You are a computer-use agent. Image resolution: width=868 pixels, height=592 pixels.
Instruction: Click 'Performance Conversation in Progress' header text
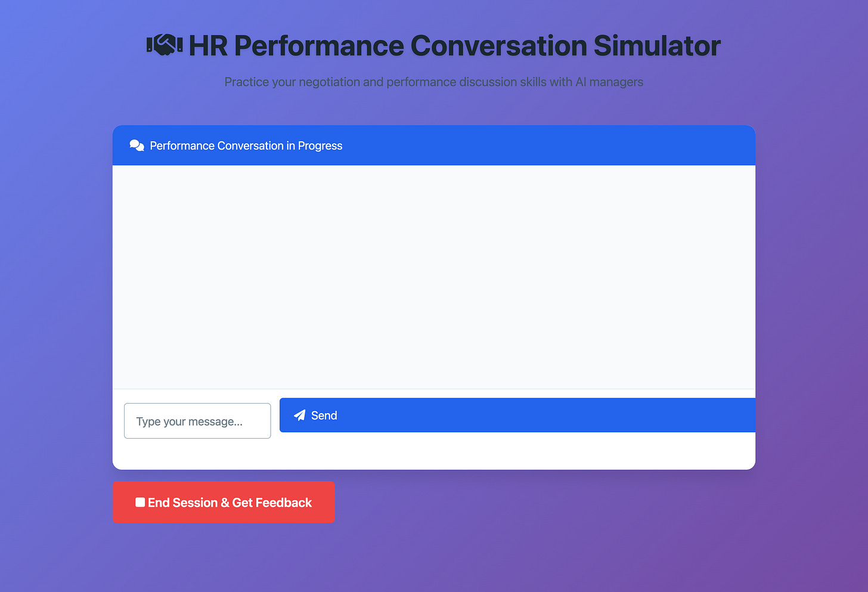(x=246, y=145)
